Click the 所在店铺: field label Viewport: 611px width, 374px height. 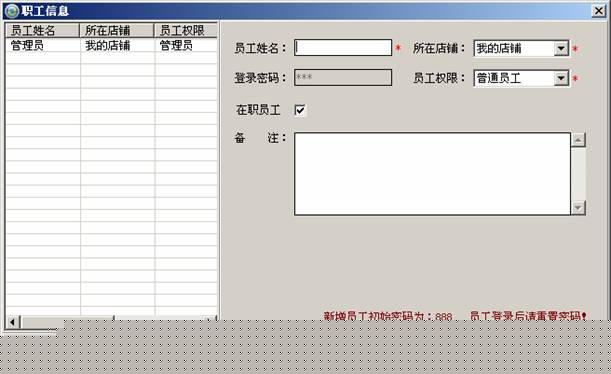click(x=439, y=48)
